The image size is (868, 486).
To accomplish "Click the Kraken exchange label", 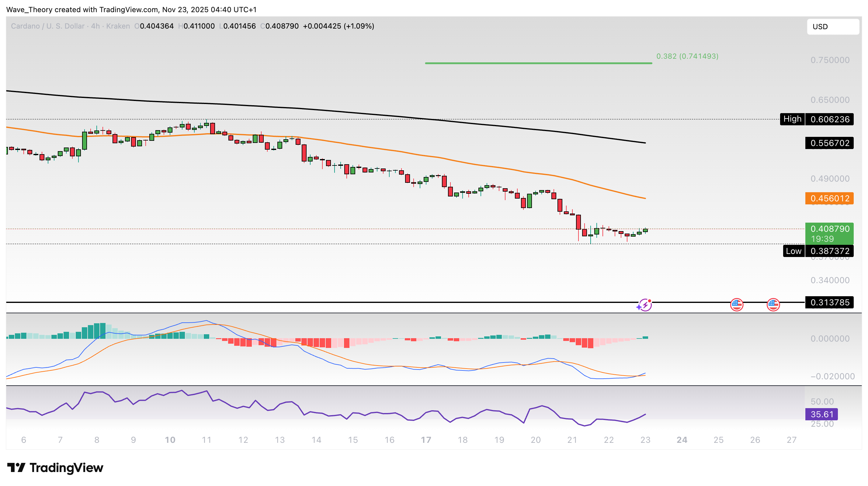I will coord(118,26).
